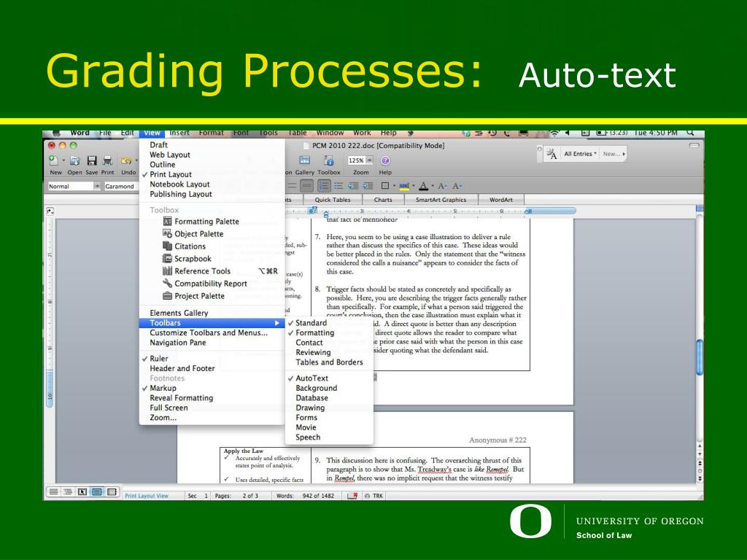Click the Save disk icon
This screenshot has height=560, width=747.
click(x=92, y=160)
